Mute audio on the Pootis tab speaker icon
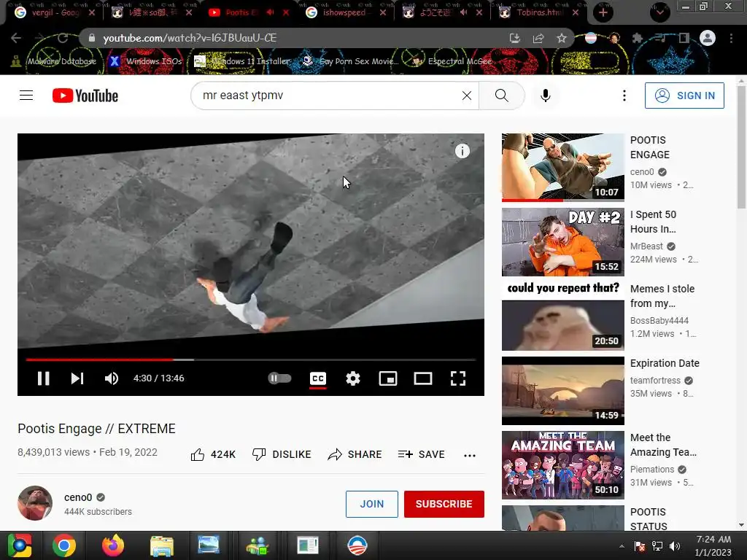 tap(270, 12)
